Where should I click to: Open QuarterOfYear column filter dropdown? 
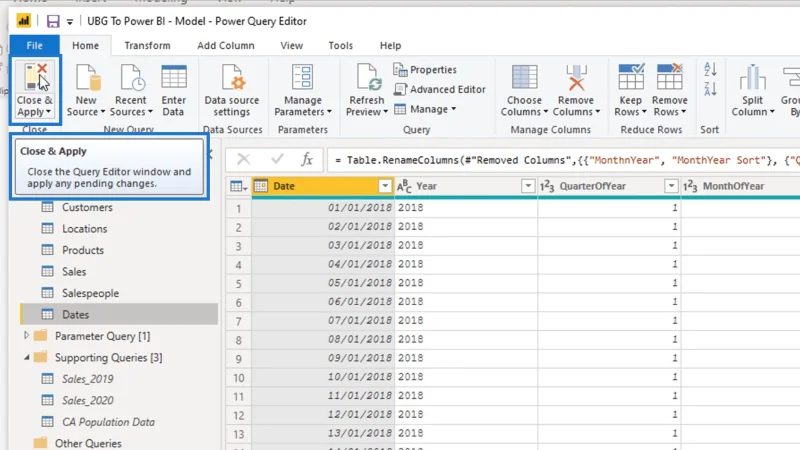(x=671, y=186)
